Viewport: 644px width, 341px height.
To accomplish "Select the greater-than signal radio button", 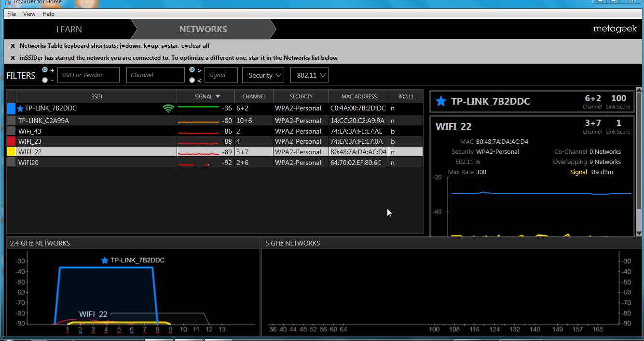I will pyautogui.click(x=192, y=70).
